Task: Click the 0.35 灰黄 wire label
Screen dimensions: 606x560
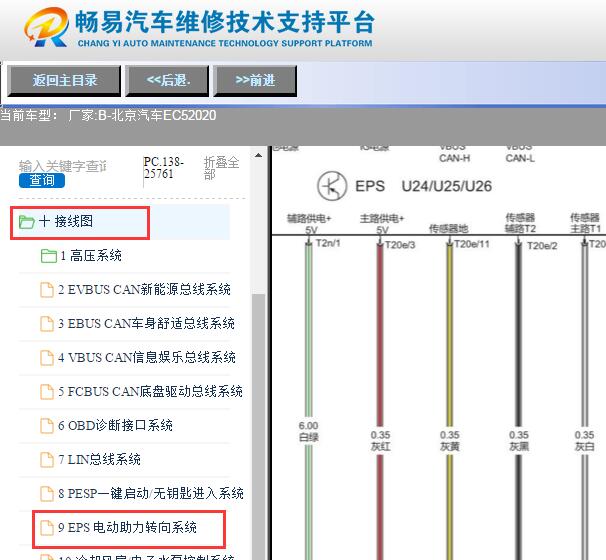Action: tap(449, 441)
